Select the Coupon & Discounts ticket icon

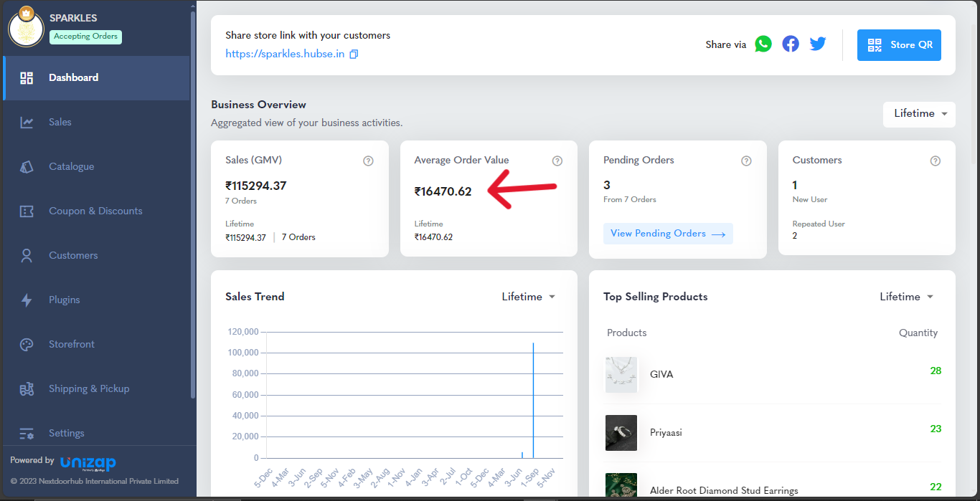pos(27,211)
